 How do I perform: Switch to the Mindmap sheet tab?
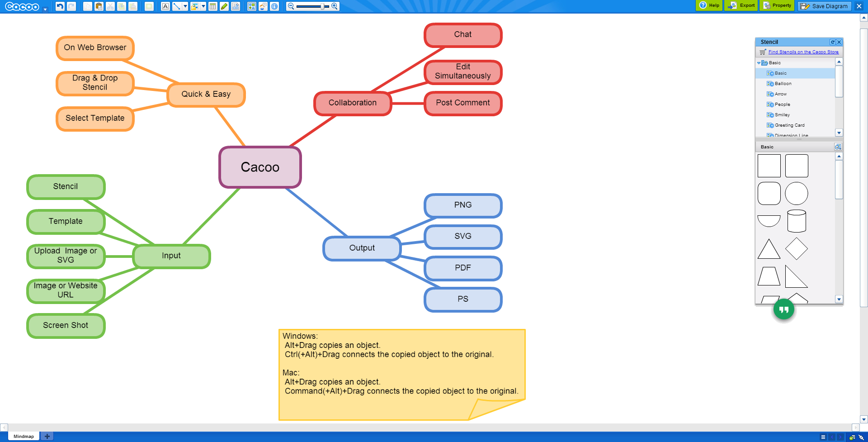coord(24,437)
